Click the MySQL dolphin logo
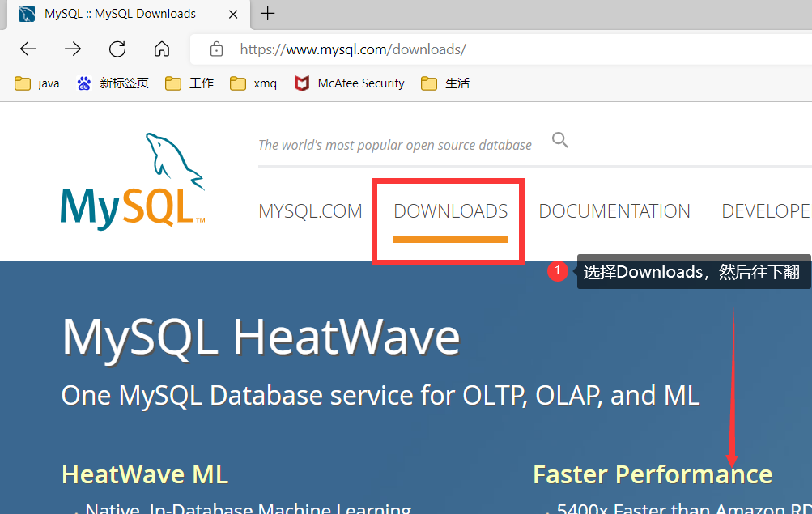812x514 pixels. pyautogui.click(x=133, y=181)
